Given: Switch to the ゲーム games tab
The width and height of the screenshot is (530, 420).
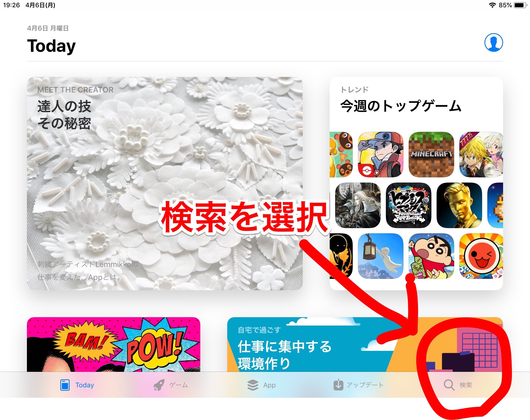Looking at the screenshot, I should coord(171,385).
